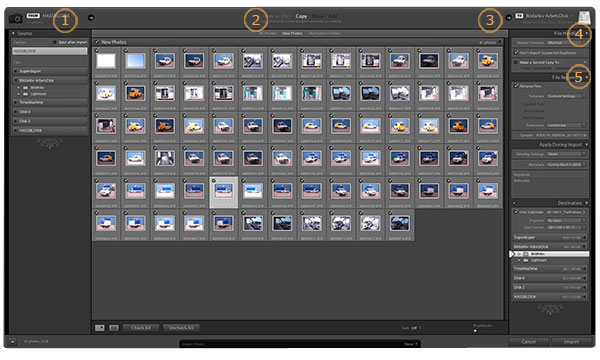600x360 pixels.
Task: Collapse the Apply During Import panel
Action: (587, 145)
